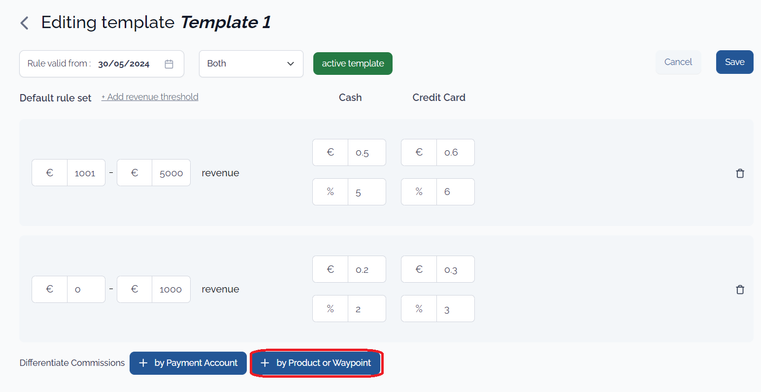Delete the 0-1000 revenue rule trash icon
Viewport: 761px width, 392px height.
click(x=740, y=290)
